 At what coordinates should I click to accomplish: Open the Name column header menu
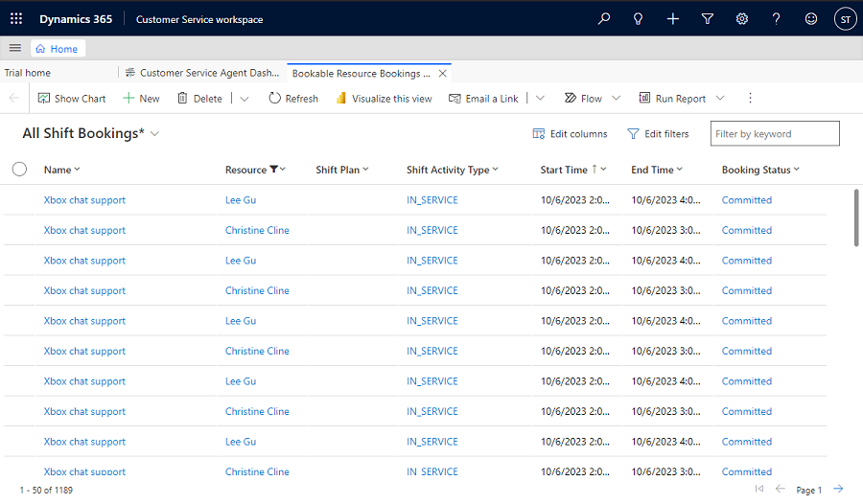point(61,170)
